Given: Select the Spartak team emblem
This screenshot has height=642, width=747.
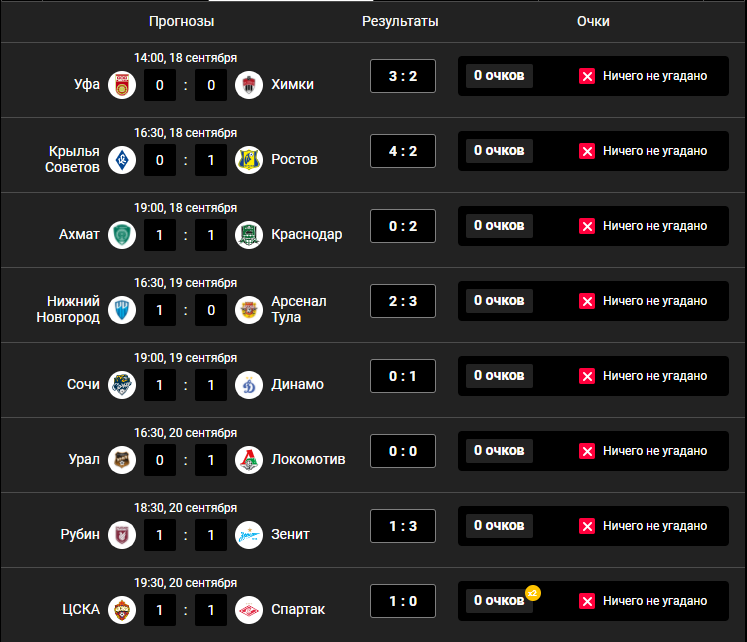Looking at the screenshot, I should tap(249, 610).
